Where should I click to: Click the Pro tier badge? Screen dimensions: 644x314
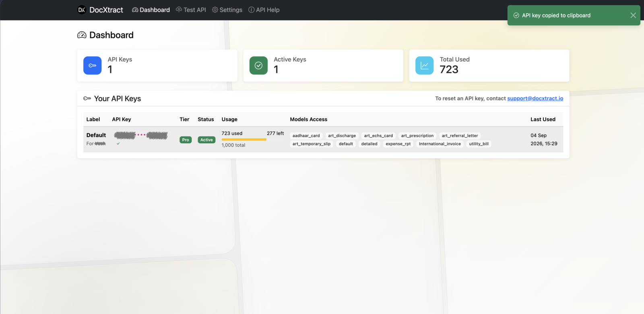(x=186, y=140)
